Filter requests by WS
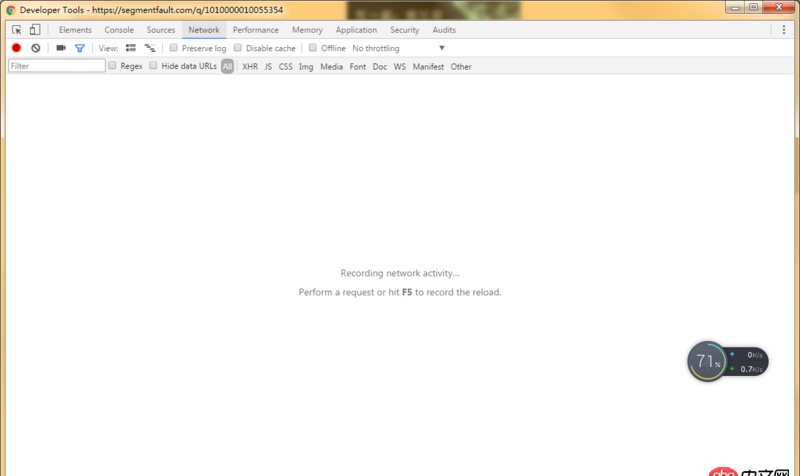800x476 pixels. click(x=399, y=66)
